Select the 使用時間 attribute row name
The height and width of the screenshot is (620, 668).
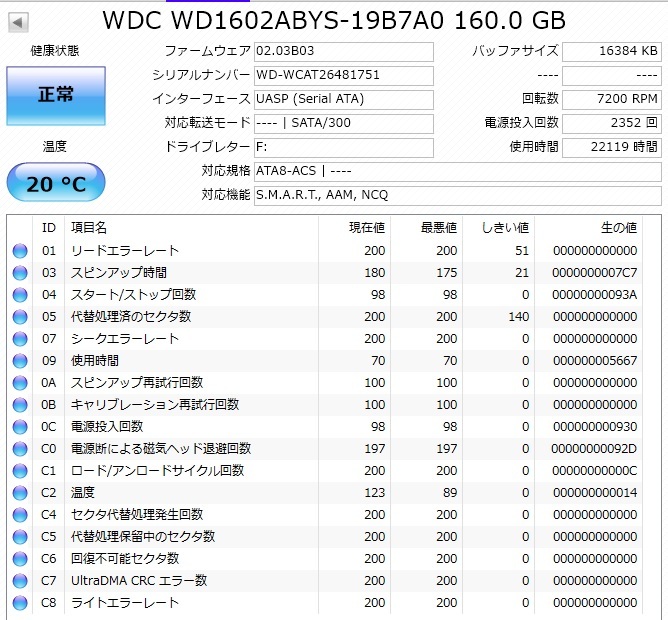pos(95,360)
